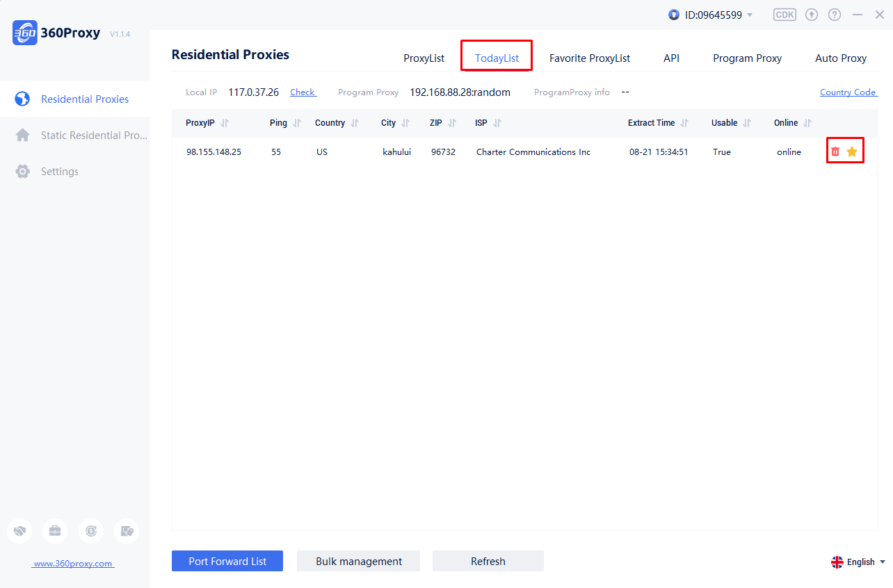Screen dimensions: 893x588
Task: Open the Program Proxy tab
Action: [747, 58]
